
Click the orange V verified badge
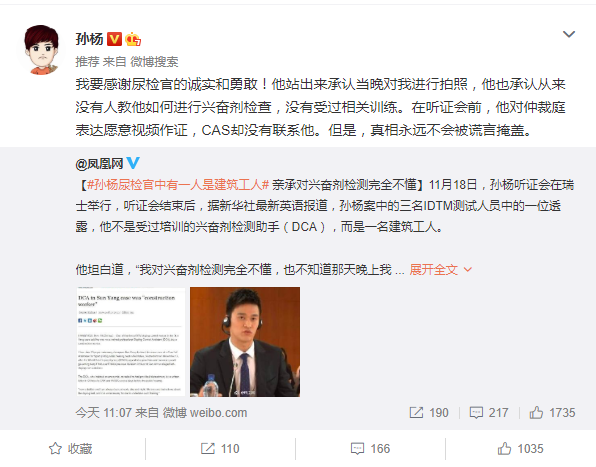[x=114, y=39]
